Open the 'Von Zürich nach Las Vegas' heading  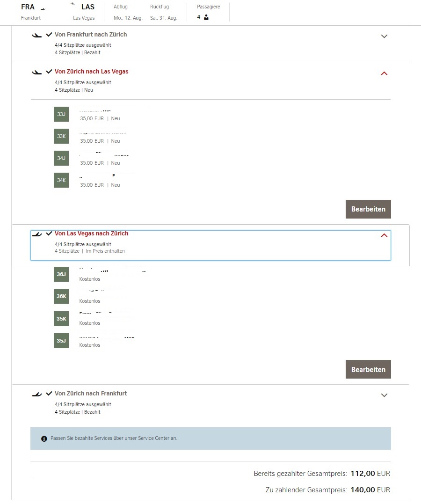coord(91,72)
